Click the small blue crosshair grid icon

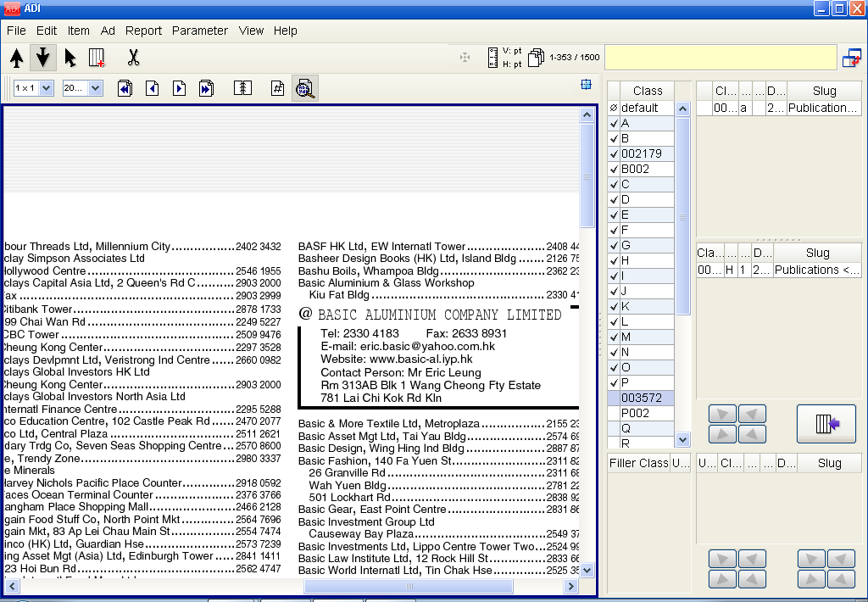[586, 84]
